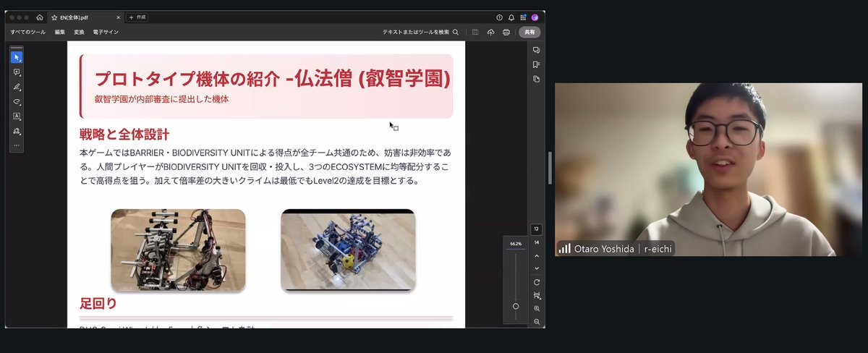
Task: Select the freehand draw lasso tool
Action: pos(17,102)
